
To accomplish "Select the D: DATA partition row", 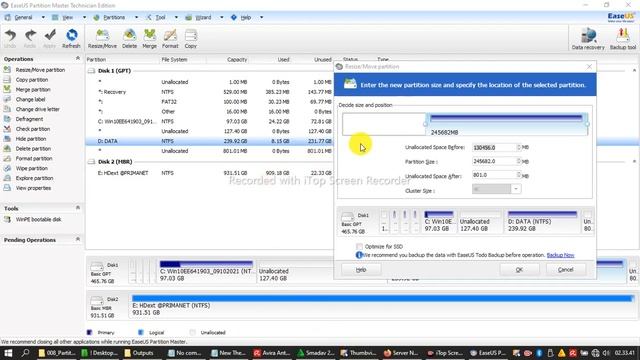I will click(x=209, y=141).
